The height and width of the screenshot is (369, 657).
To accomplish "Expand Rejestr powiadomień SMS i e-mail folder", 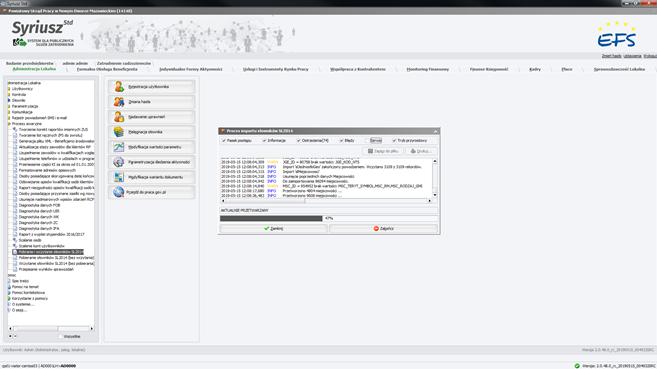I will click(9, 118).
